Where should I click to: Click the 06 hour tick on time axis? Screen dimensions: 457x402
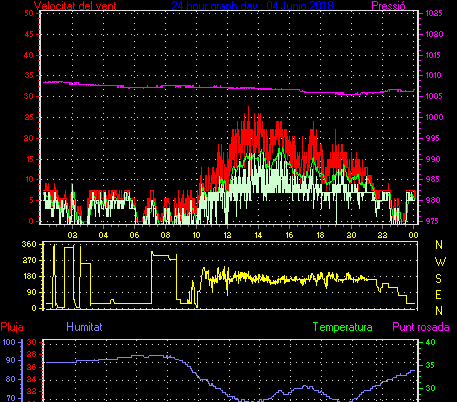(x=134, y=235)
